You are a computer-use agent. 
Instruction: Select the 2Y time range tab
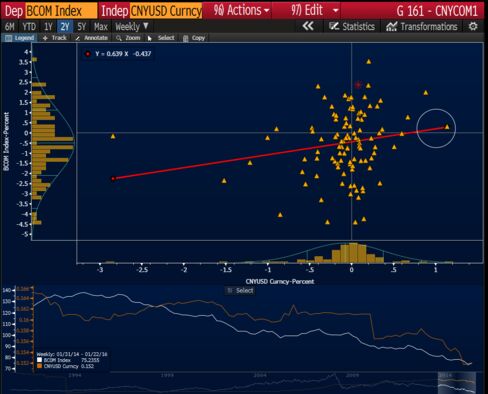click(65, 27)
